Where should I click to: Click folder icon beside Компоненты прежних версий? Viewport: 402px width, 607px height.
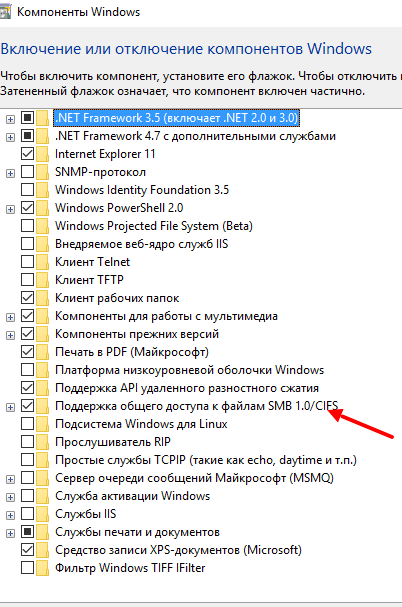[x=43, y=334]
